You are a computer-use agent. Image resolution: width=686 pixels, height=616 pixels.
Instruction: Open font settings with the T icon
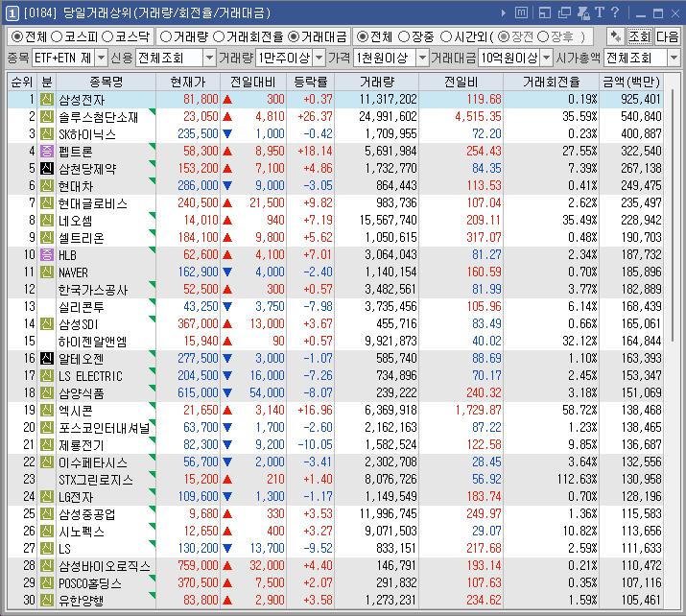[600, 12]
